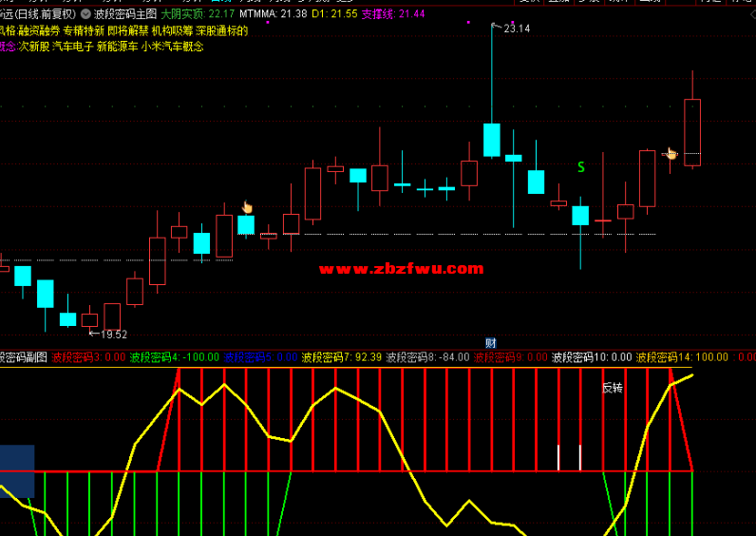Viewport: 756px width, 536px height.
Task: Click the 波段密码10: 0.00 readout
Action: tap(592, 357)
